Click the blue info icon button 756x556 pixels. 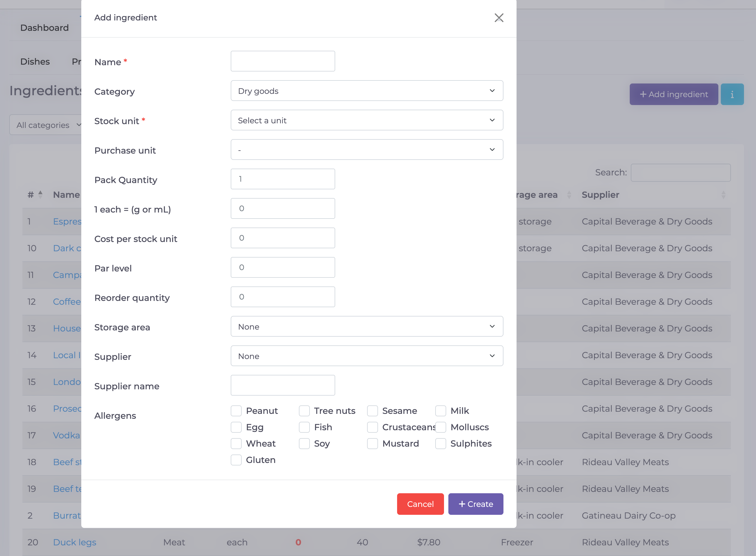tap(732, 94)
